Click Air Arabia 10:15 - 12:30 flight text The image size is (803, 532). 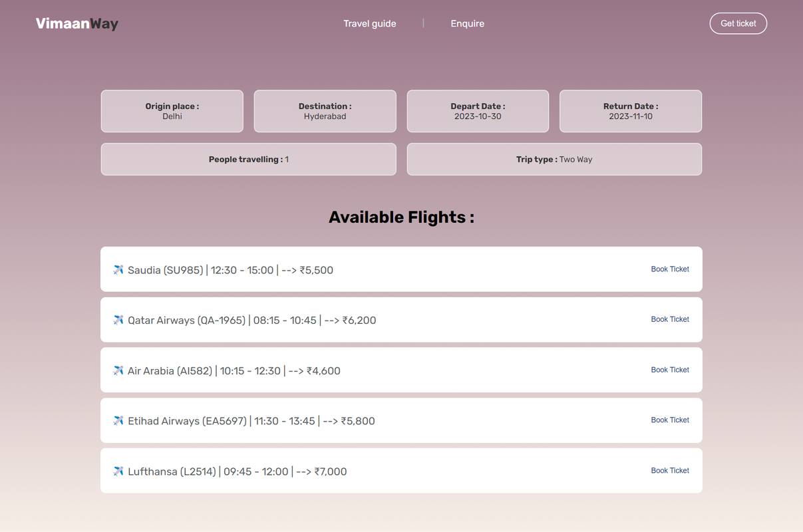(234, 370)
